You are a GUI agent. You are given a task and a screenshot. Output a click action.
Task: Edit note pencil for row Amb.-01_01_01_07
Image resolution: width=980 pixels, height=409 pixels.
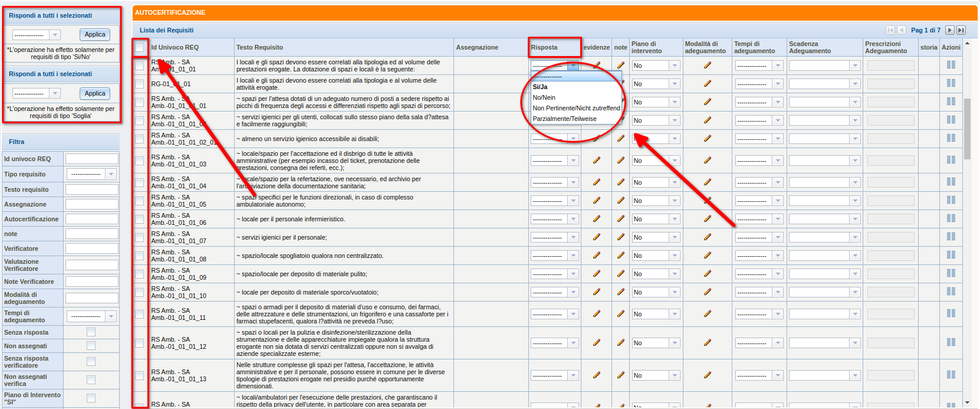coord(620,237)
